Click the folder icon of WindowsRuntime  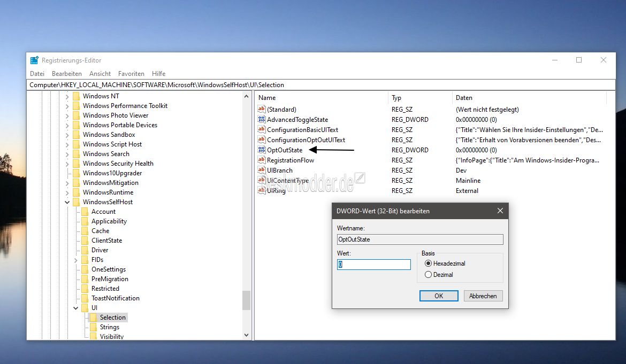[77, 192]
